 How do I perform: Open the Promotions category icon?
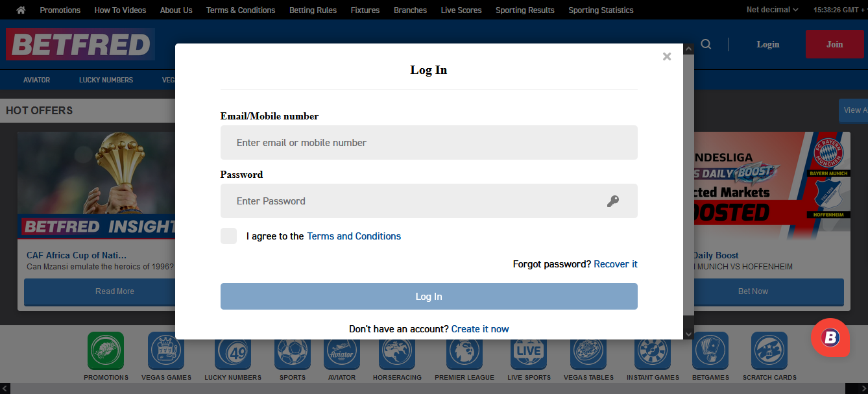[106, 351]
